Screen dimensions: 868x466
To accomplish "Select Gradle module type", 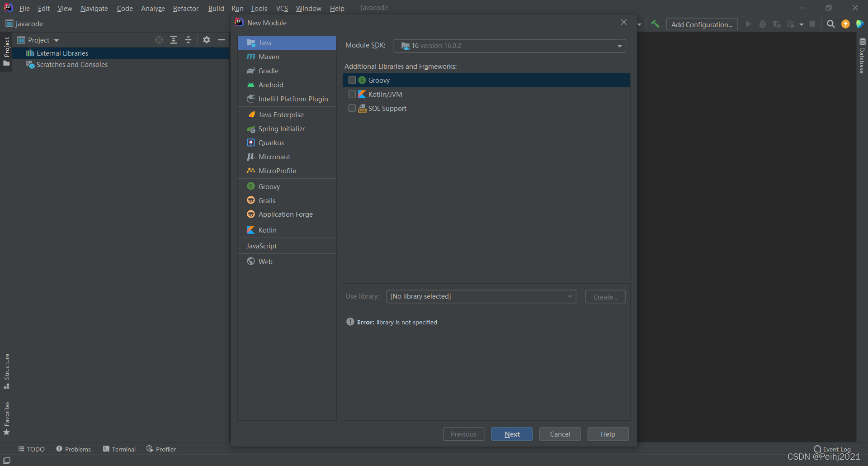I will click(287, 71).
